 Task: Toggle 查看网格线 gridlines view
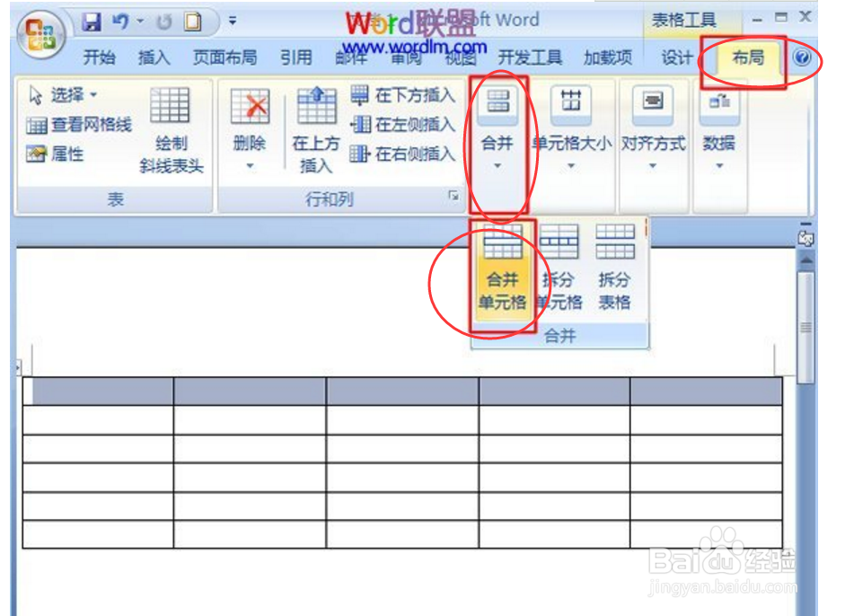[79, 125]
